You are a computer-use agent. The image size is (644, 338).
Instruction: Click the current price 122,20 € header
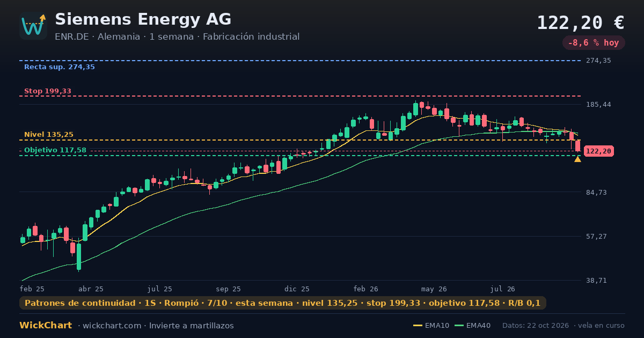pyautogui.click(x=581, y=23)
